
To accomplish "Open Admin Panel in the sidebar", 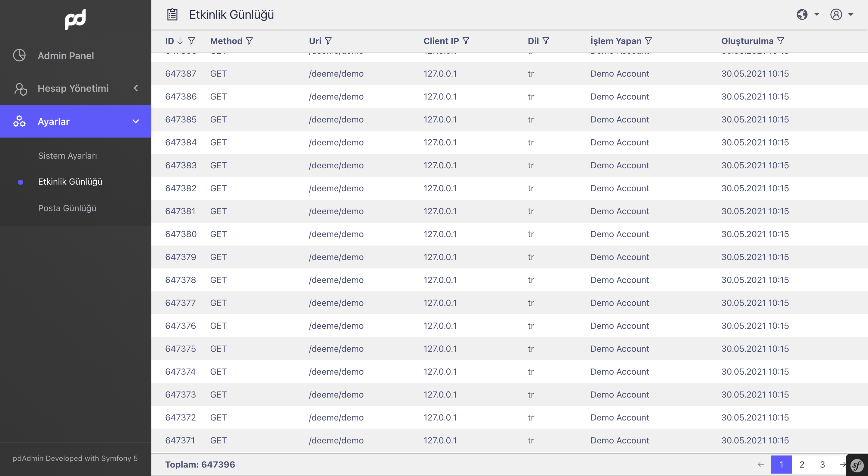I will pyautogui.click(x=75, y=56).
